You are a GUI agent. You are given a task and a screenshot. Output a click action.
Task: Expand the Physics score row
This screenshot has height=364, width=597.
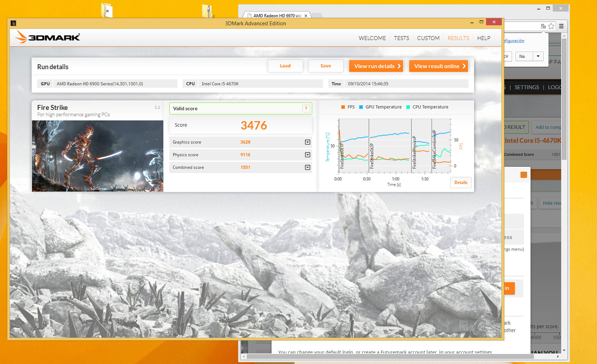pyautogui.click(x=307, y=155)
